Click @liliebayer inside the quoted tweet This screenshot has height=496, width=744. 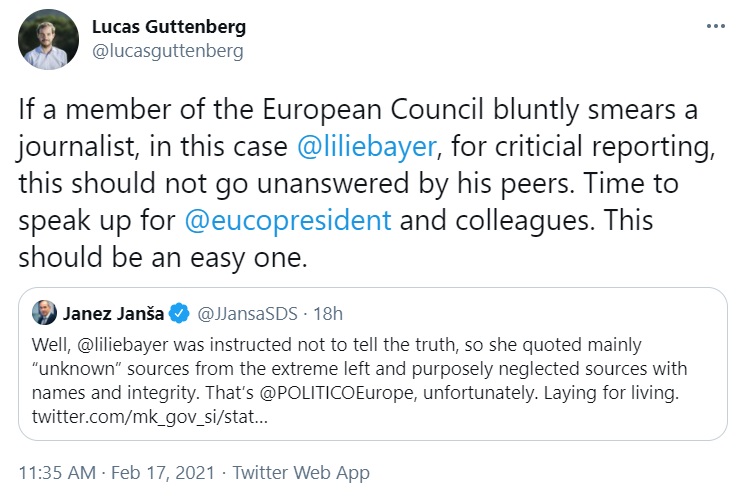point(119,344)
